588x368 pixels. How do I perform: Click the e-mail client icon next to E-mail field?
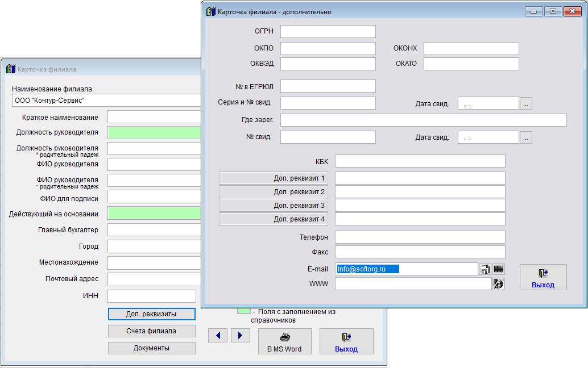tap(485, 269)
